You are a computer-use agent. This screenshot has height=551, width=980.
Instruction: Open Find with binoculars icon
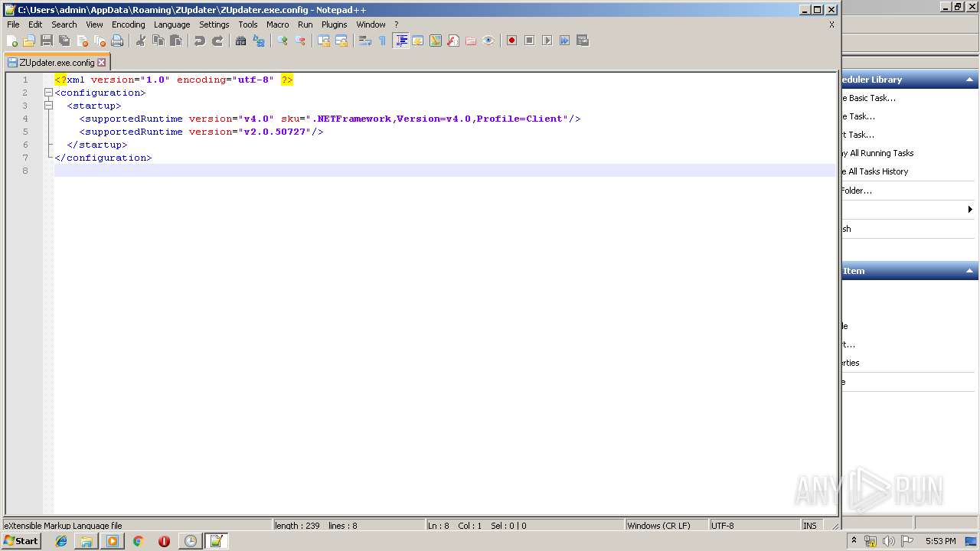[x=241, y=41]
